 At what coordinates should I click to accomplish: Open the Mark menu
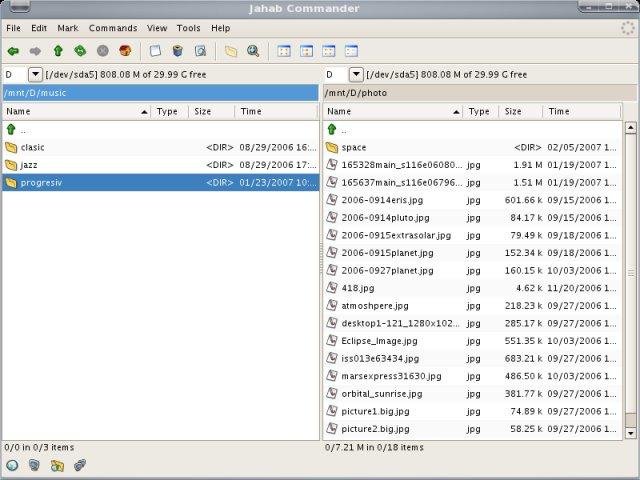[x=68, y=28]
